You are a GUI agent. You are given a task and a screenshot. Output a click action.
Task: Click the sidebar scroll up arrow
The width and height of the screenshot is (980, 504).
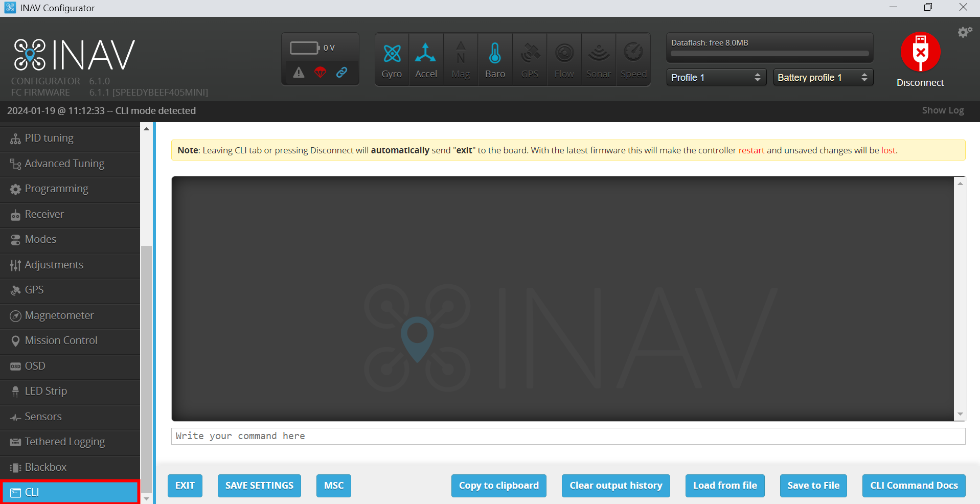click(147, 129)
